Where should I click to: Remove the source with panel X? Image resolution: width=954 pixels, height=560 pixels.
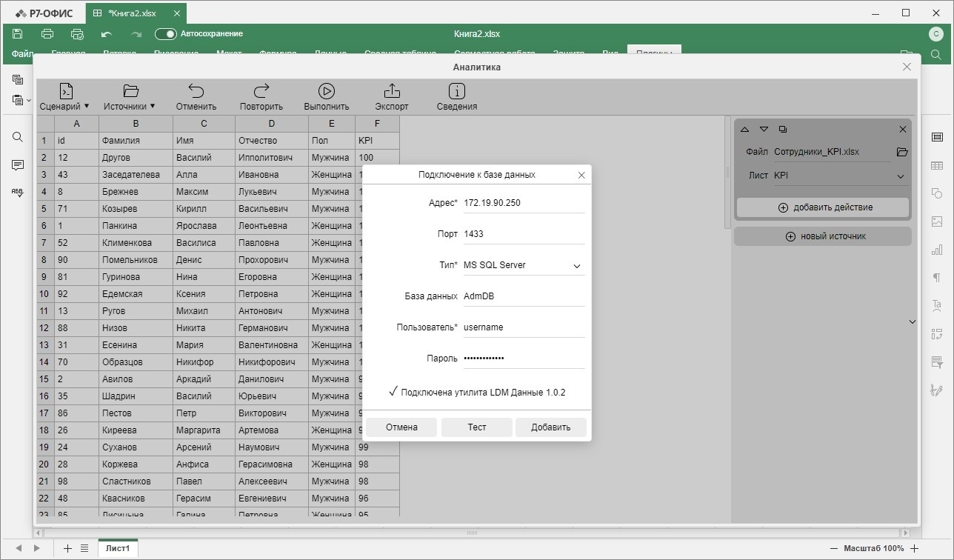(x=902, y=129)
